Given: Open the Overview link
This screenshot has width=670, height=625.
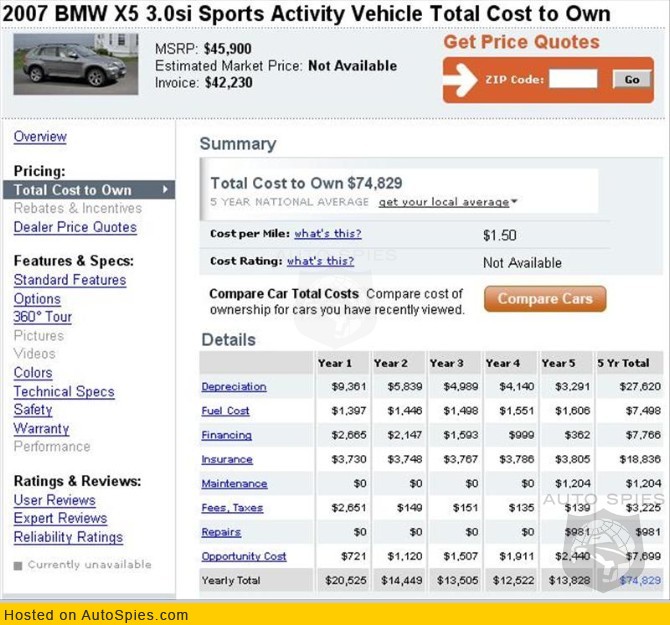Looking at the screenshot, I should click(x=40, y=137).
